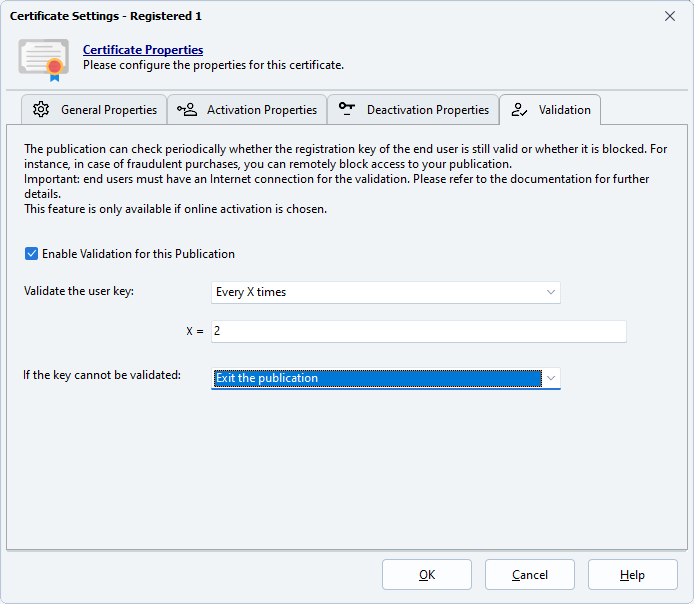The width and height of the screenshot is (694, 604).
Task: Click the person-check icon on Validation tab
Action: pyautogui.click(x=519, y=110)
